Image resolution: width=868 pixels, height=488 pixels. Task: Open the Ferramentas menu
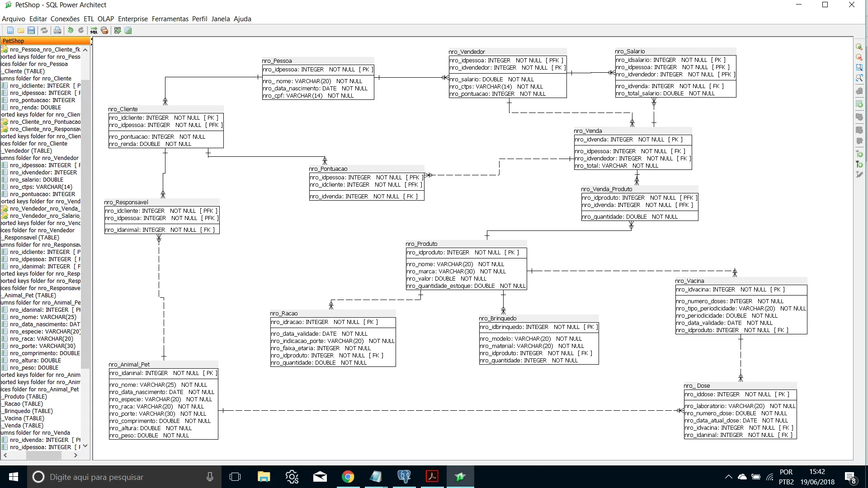(x=170, y=19)
